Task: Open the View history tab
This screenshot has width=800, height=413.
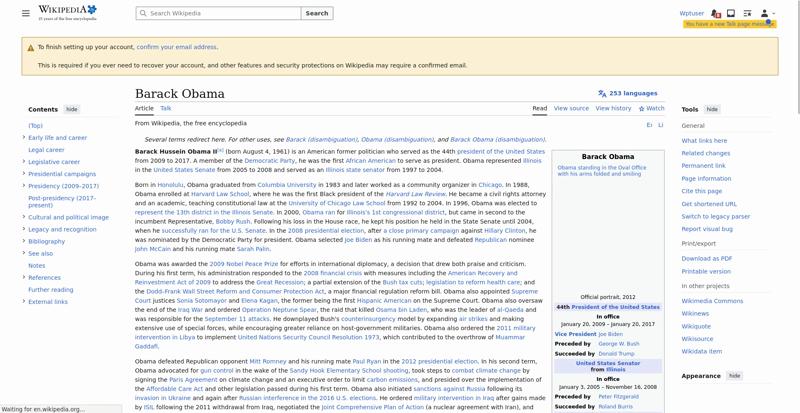Action: (613, 108)
